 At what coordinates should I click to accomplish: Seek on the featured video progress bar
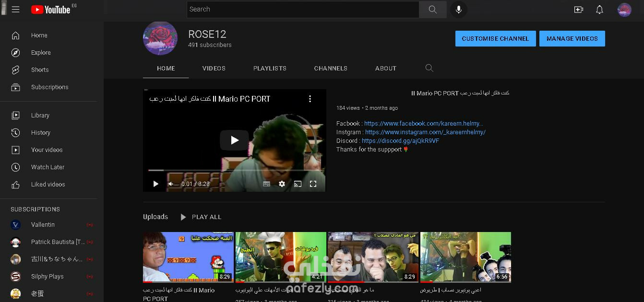pyautogui.click(x=234, y=170)
